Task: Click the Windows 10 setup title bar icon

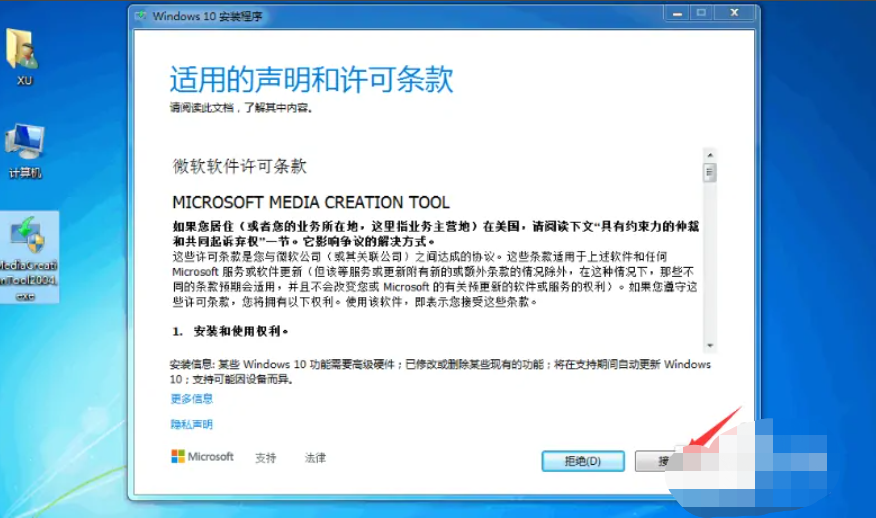Action: (140, 16)
